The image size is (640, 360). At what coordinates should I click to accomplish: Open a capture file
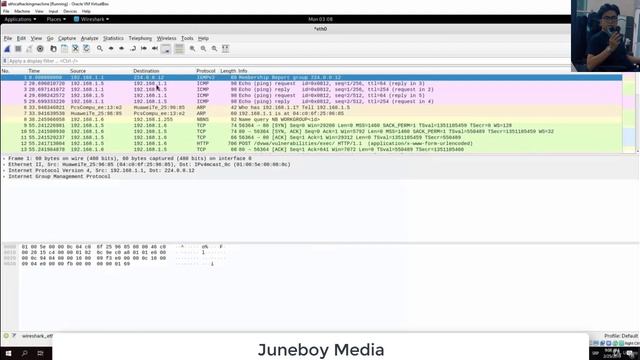coord(53,49)
